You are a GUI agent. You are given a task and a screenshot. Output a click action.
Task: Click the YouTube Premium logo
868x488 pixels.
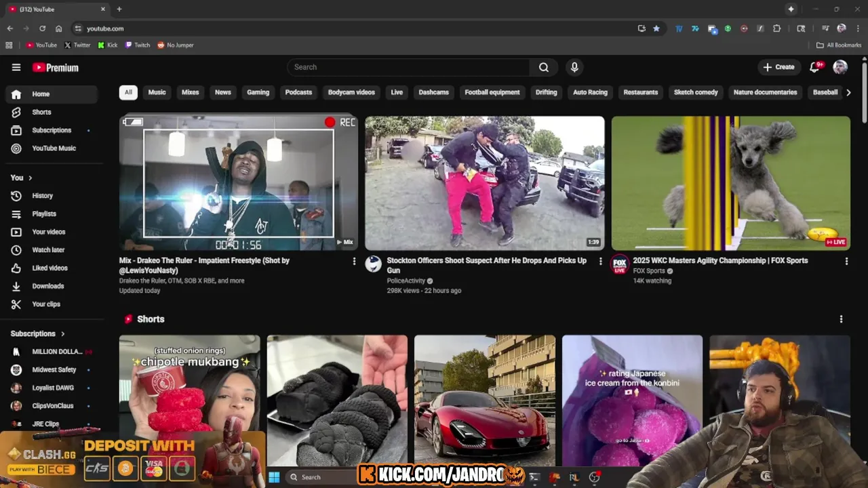56,67
